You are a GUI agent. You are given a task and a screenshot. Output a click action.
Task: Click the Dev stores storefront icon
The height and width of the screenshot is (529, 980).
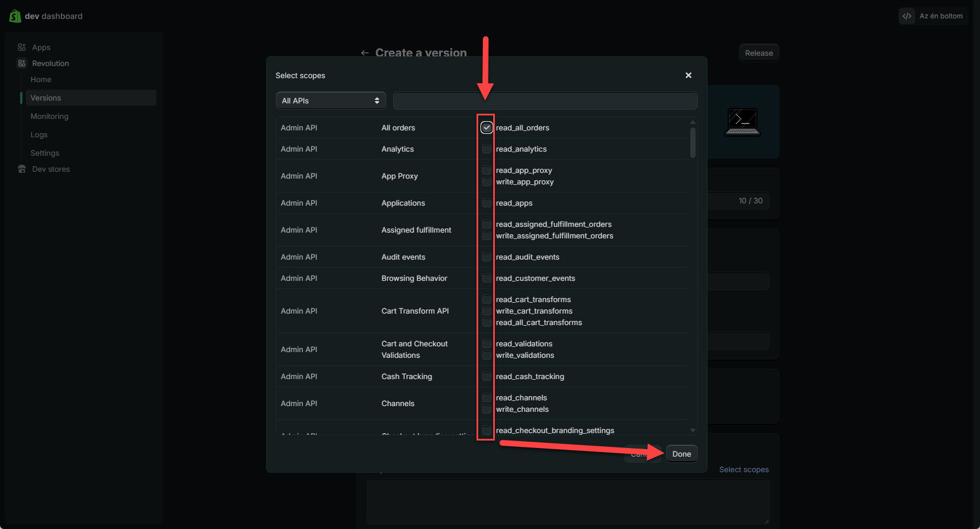(x=22, y=169)
